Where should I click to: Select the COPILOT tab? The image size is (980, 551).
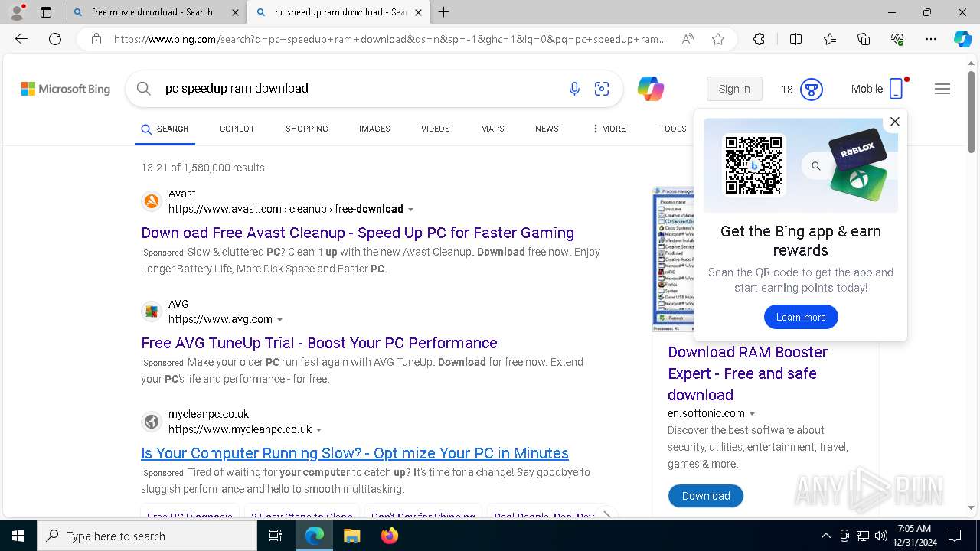(237, 129)
